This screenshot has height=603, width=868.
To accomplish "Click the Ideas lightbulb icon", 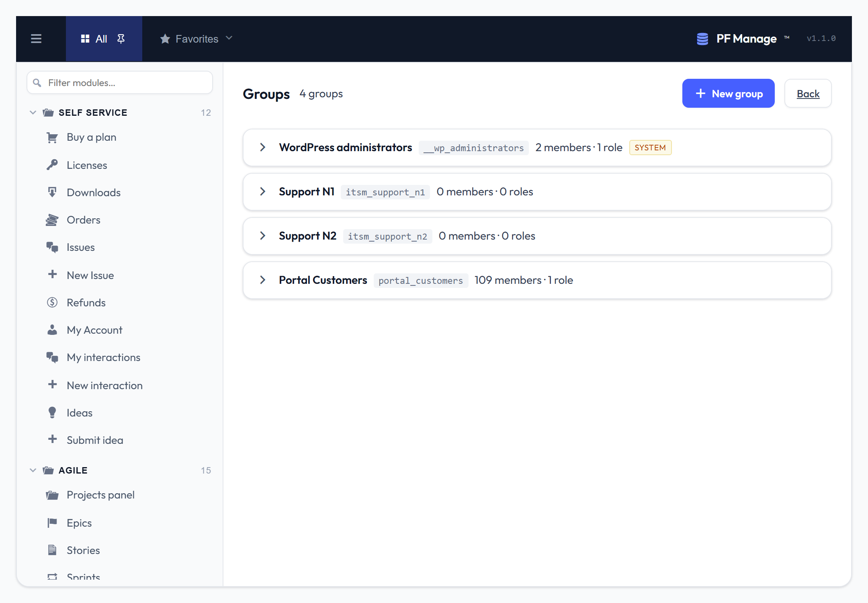I will pyautogui.click(x=52, y=412).
